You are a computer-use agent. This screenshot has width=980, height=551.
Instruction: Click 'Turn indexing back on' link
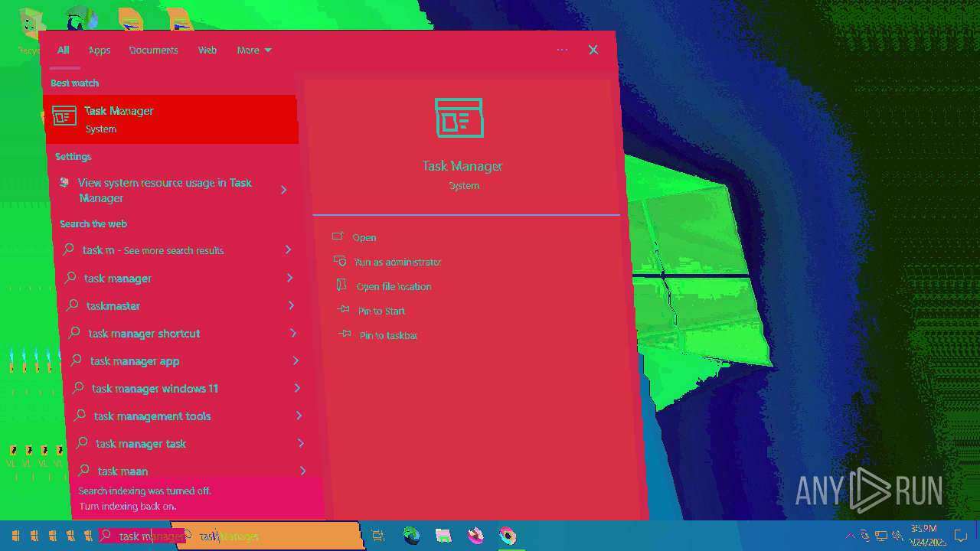pos(128,507)
